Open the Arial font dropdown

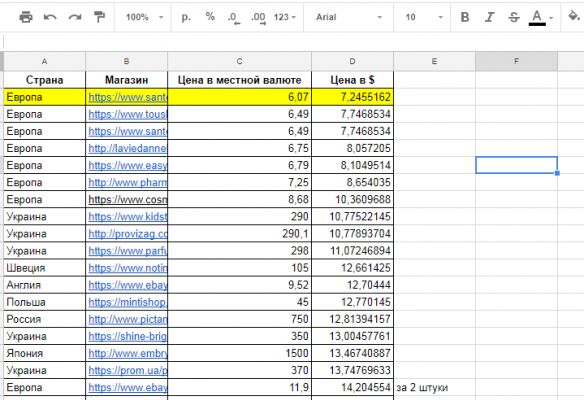tap(349, 17)
